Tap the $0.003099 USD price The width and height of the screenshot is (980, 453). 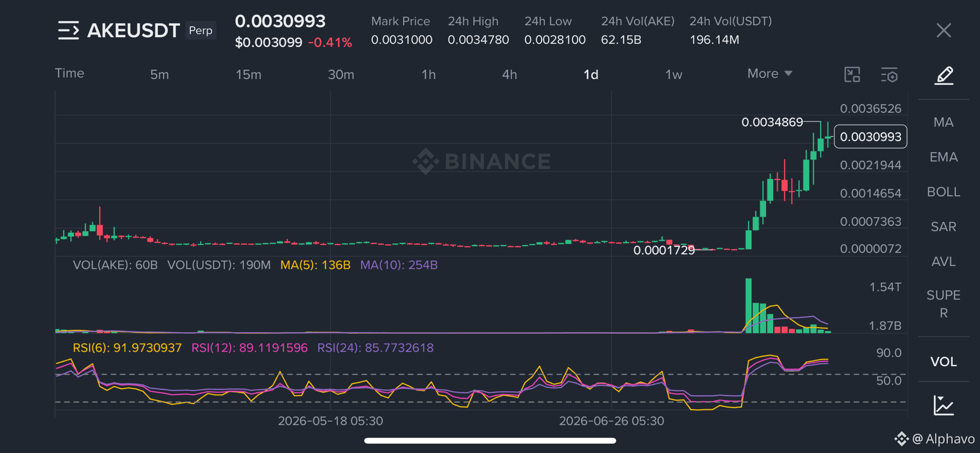(x=269, y=43)
